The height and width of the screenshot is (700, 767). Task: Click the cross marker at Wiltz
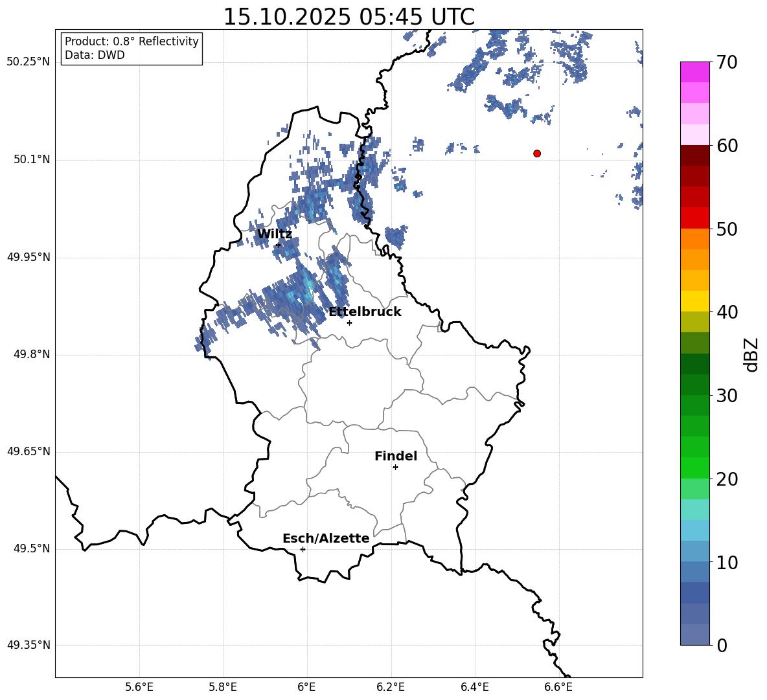point(278,245)
